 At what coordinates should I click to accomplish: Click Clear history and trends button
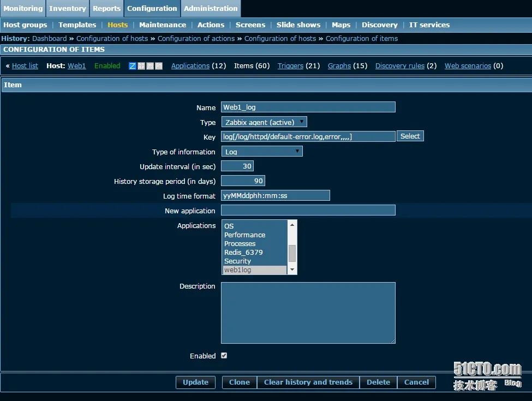[308, 382]
